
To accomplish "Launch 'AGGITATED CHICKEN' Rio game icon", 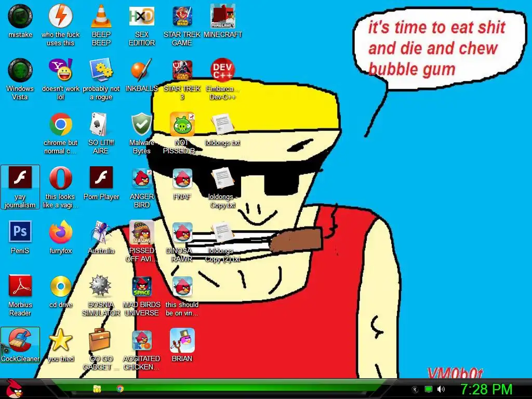I will point(142,340).
